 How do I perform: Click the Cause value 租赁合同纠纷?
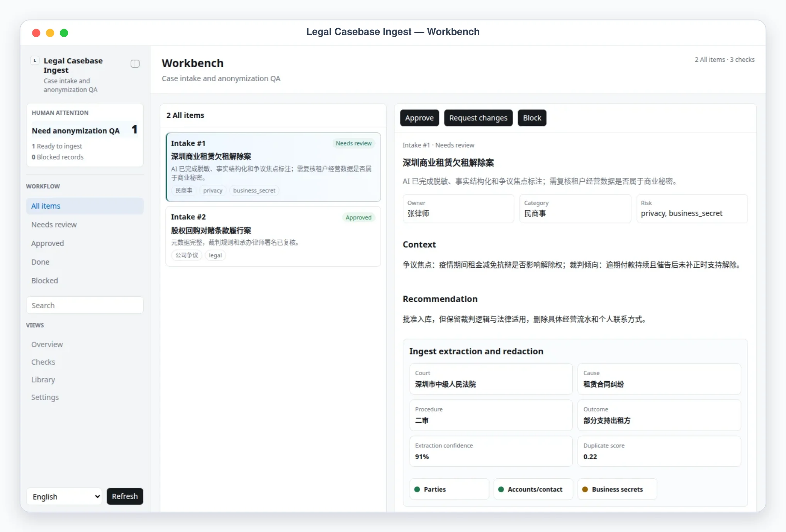click(x=603, y=384)
